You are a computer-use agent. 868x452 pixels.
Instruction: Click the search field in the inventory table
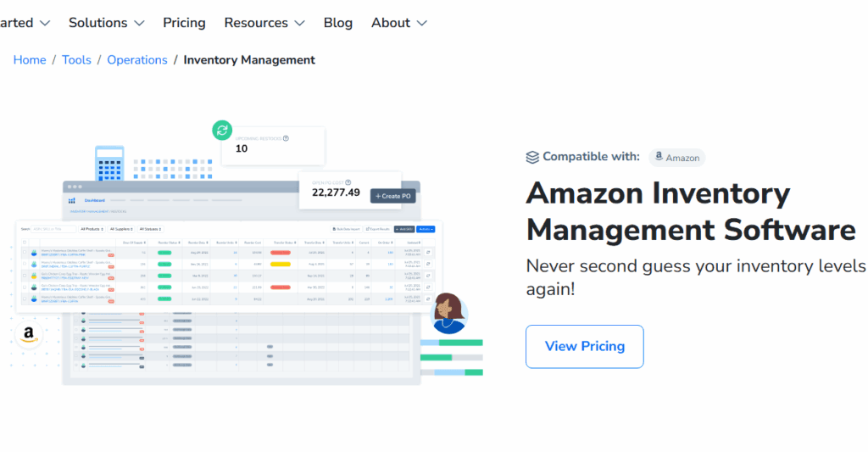pos(53,229)
